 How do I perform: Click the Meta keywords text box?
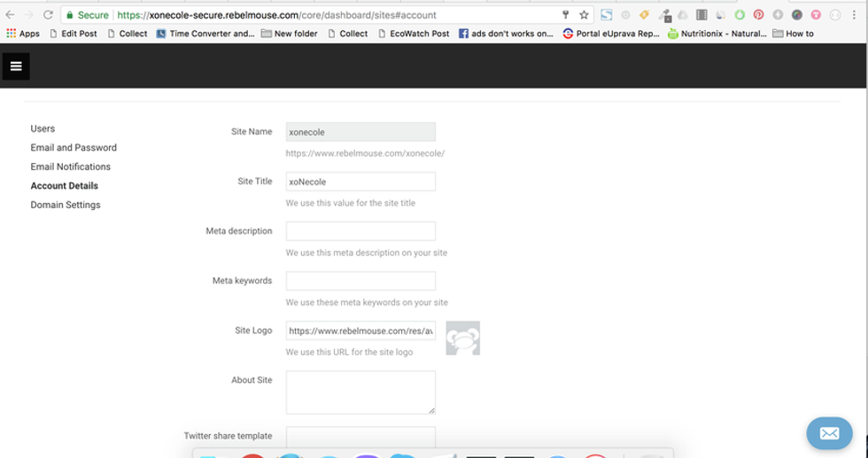[360, 281]
